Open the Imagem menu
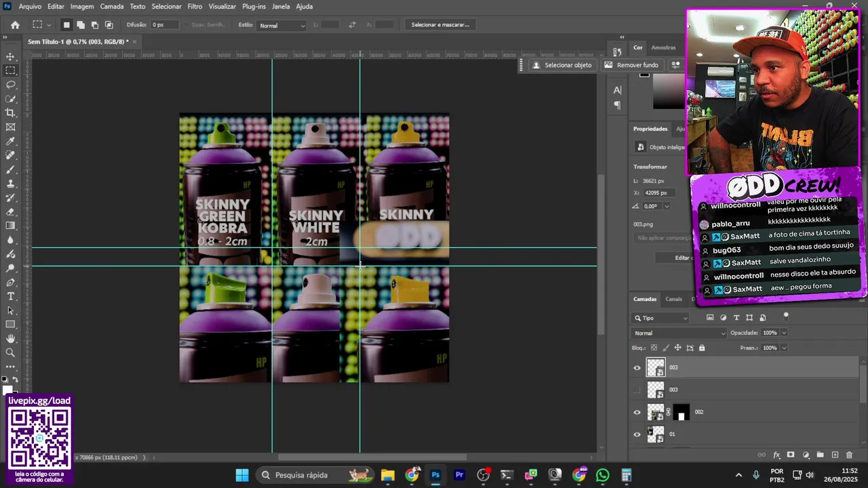 point(82,6)
